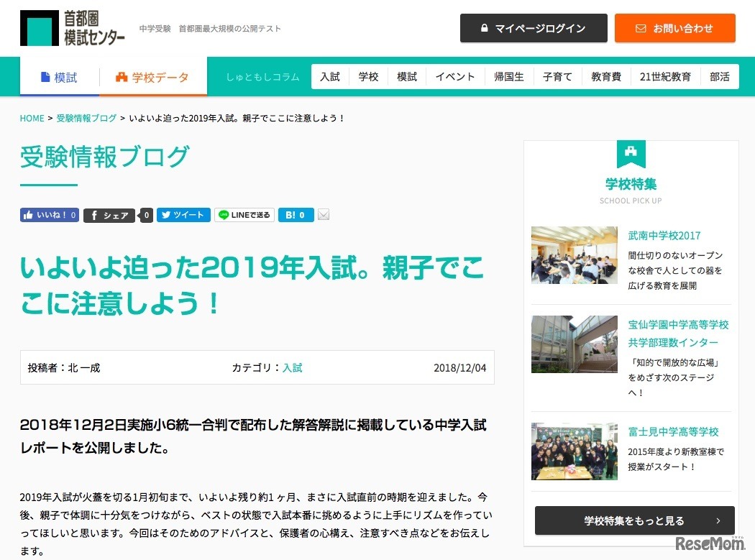Click the 学校特集 school ribbon icon
The height and width of the screenshot is (560, 755).
[631, 154]
